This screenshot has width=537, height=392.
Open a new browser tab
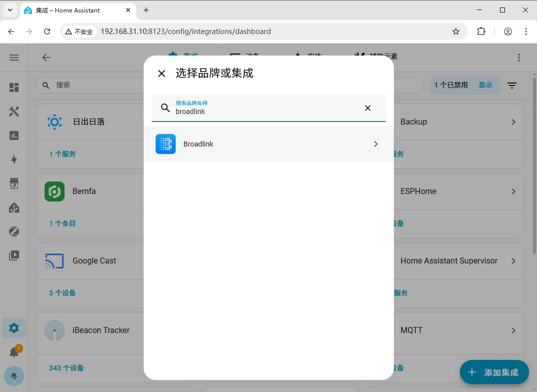point(146,10)
